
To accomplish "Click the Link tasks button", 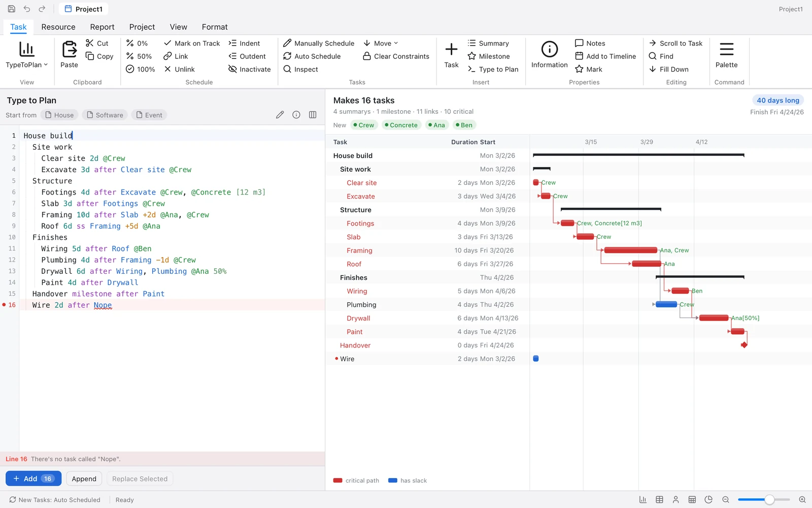I will [176, 56].
